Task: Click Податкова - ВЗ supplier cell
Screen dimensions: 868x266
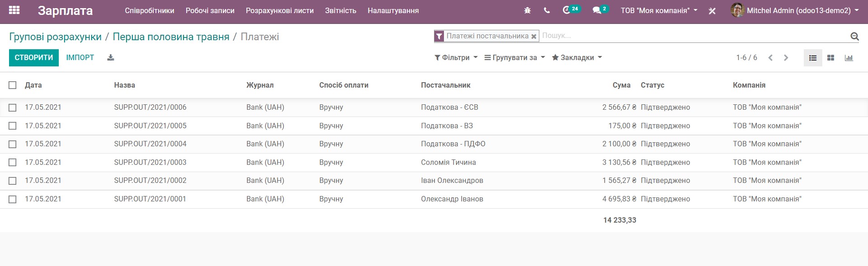Action: pos(447,126)
